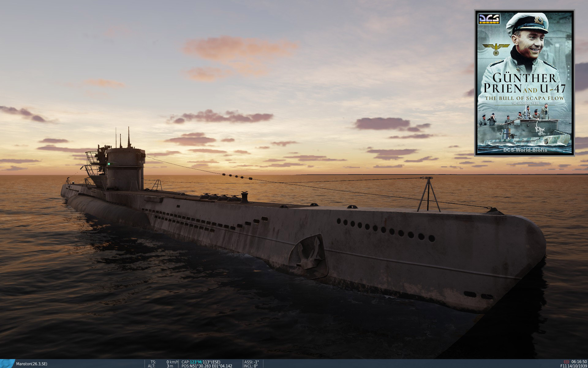Select the Manston(26.3,SE) location label
This screenshot has height=368, width=588.
click(32, 364)
